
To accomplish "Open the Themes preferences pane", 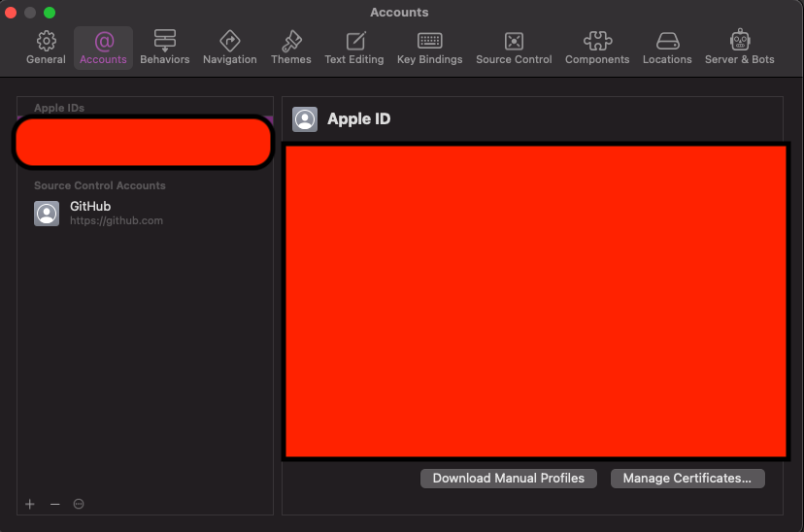I will [291, 48].
